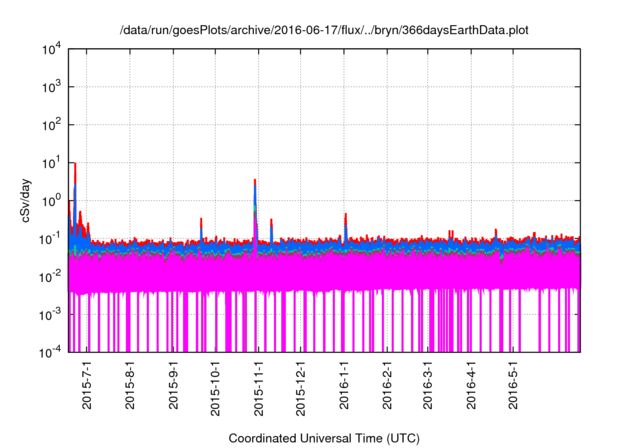The width and height of the screenshot is (640, 448).
Task: Select the 2015-8-1 date tick label
Action: tap(131, 385)
